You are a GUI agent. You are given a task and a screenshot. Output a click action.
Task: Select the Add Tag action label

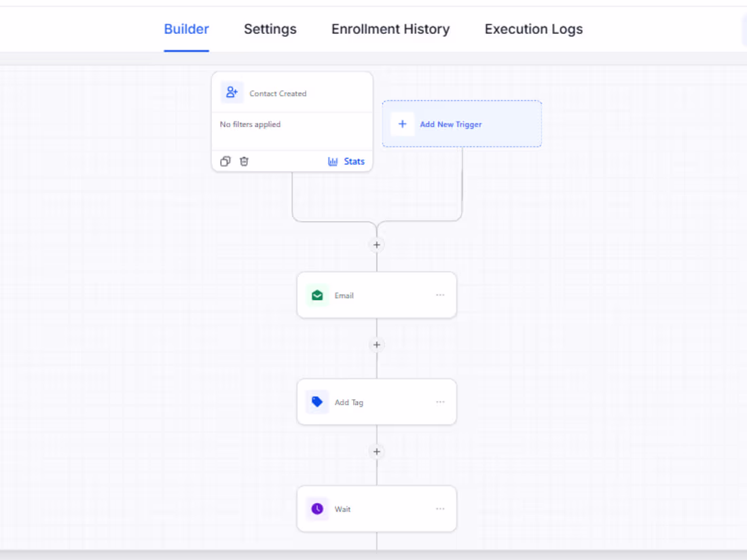tap(349, 403)
